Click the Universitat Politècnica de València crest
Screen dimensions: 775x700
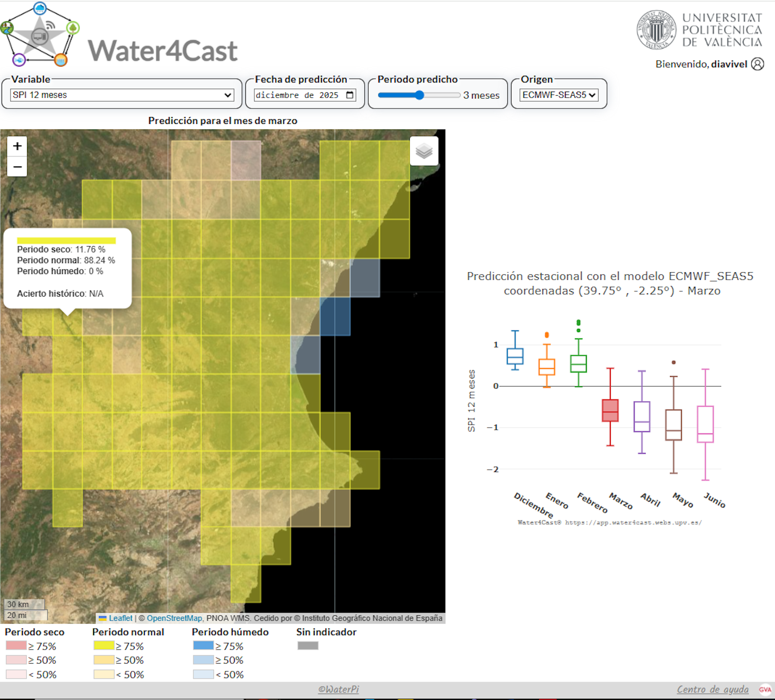coord(656,30)
